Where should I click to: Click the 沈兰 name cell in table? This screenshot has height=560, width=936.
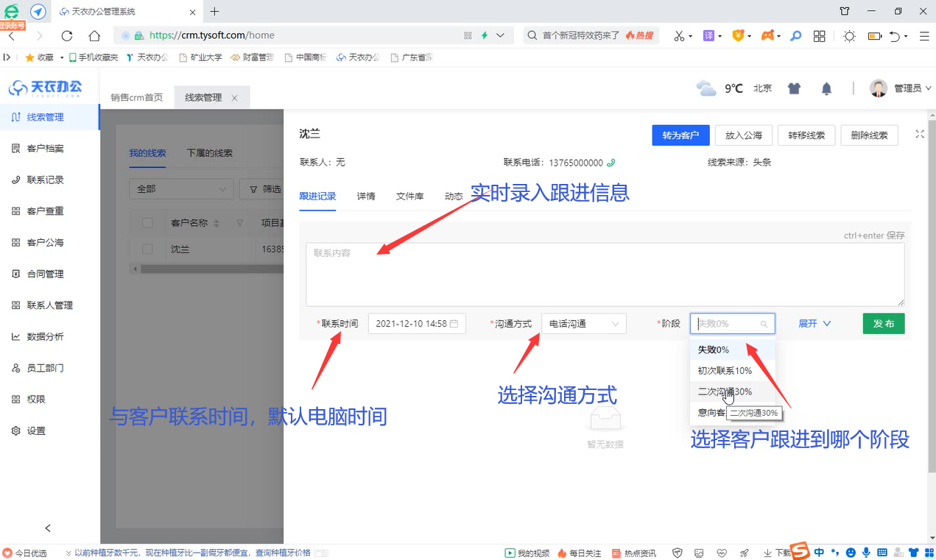[x=180, y=249]
